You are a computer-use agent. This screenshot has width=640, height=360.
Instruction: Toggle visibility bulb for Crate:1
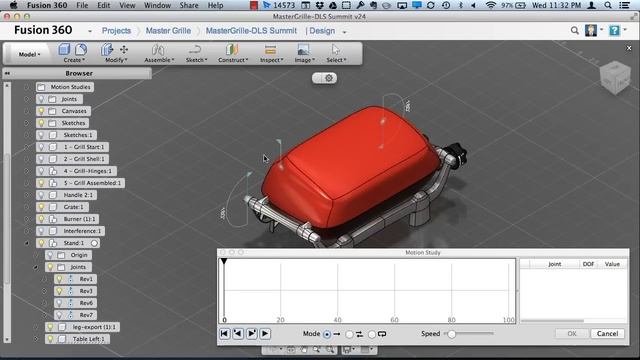point(41,207)
